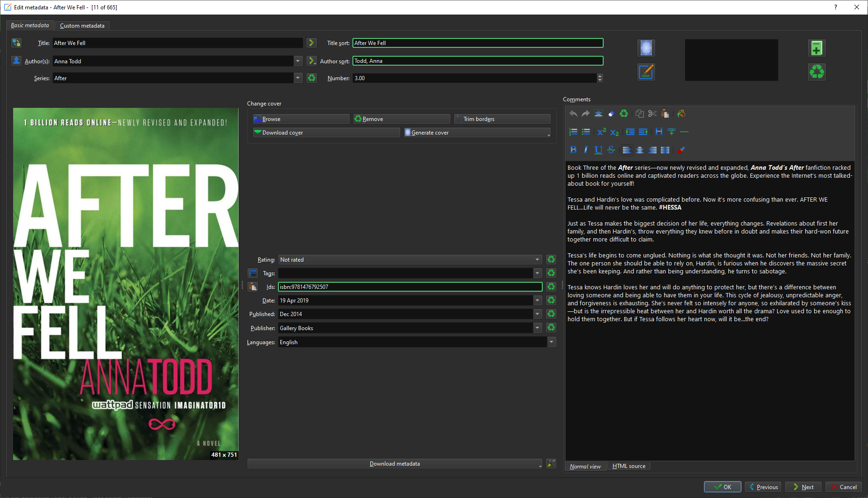Screen dimensions: 868x498
Task: Open the Languages dropdown arrow
Action: (x=552, y=342)
